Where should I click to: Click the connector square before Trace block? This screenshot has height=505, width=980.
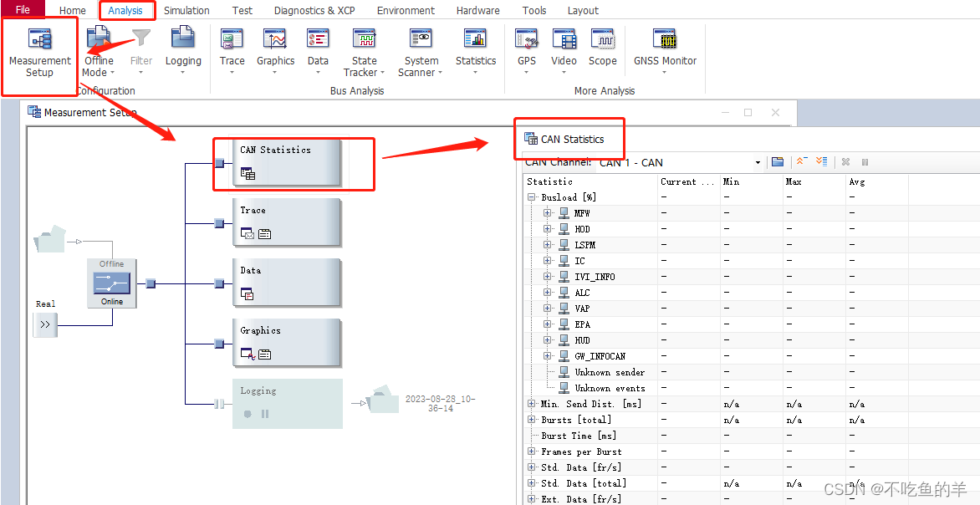tap(219, 223)
